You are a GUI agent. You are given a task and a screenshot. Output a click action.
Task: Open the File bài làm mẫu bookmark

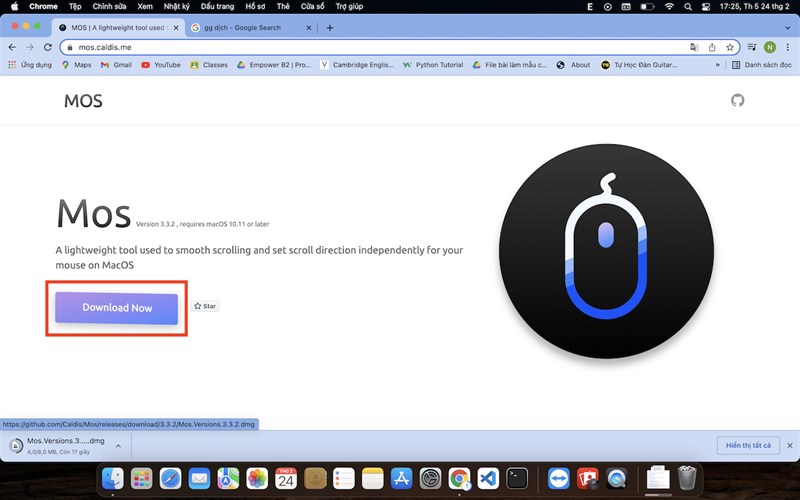click(x=509, y=65)
